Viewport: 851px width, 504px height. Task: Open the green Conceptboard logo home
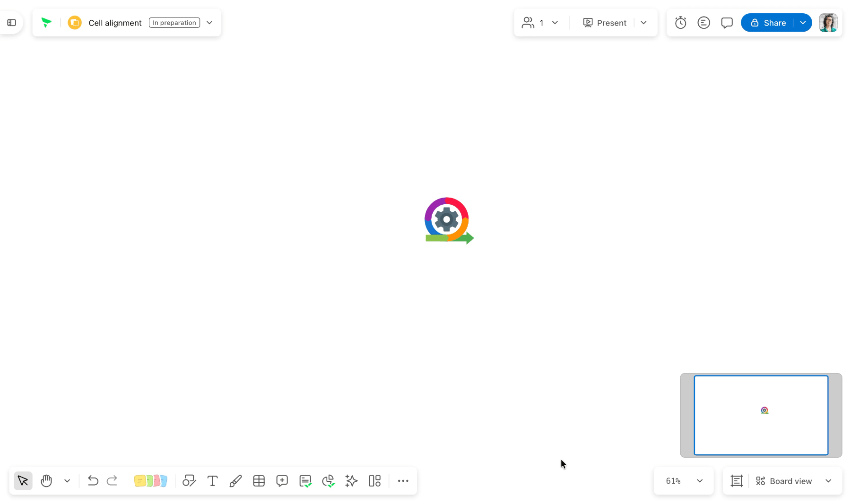tap(46, 23)
